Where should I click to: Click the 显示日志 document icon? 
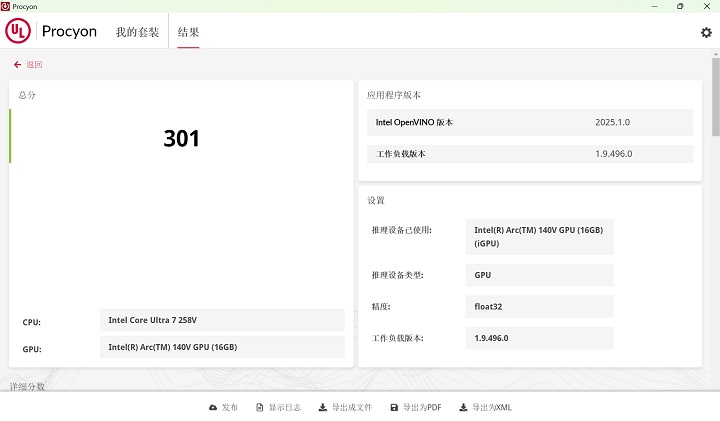[x=260, y=407]
